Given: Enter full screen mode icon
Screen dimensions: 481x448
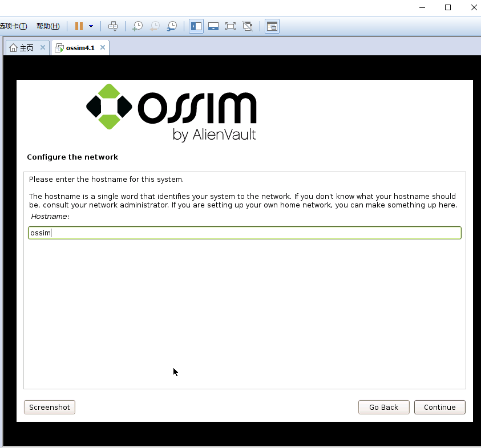Looking at the screenshot, I should [x=231, y=26].
